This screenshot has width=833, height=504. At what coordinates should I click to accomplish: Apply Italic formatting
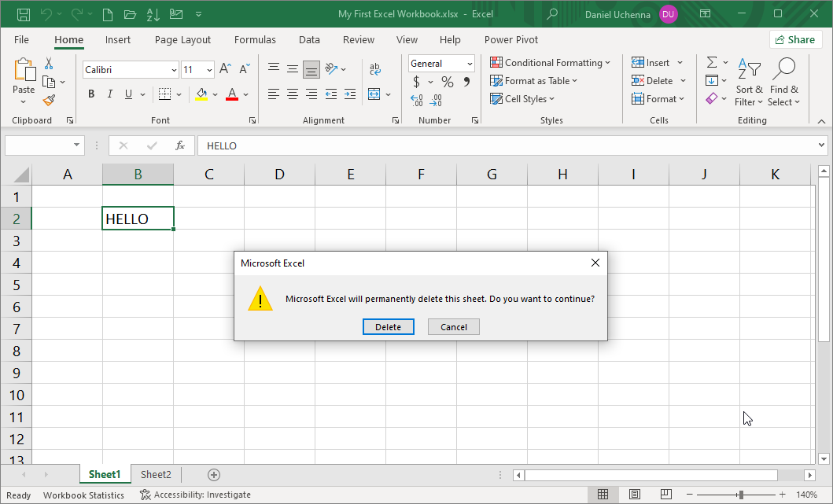click(109, 94)
